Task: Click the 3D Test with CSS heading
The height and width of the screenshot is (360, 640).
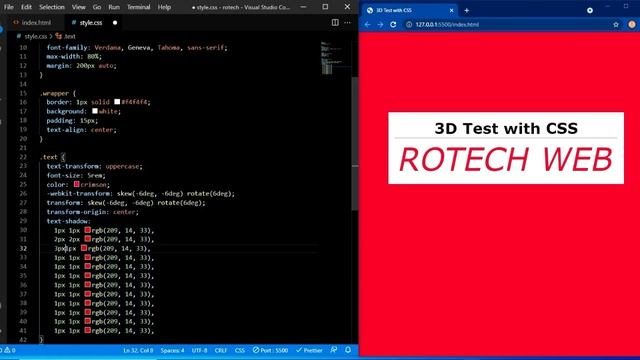Action: (506, 129)
